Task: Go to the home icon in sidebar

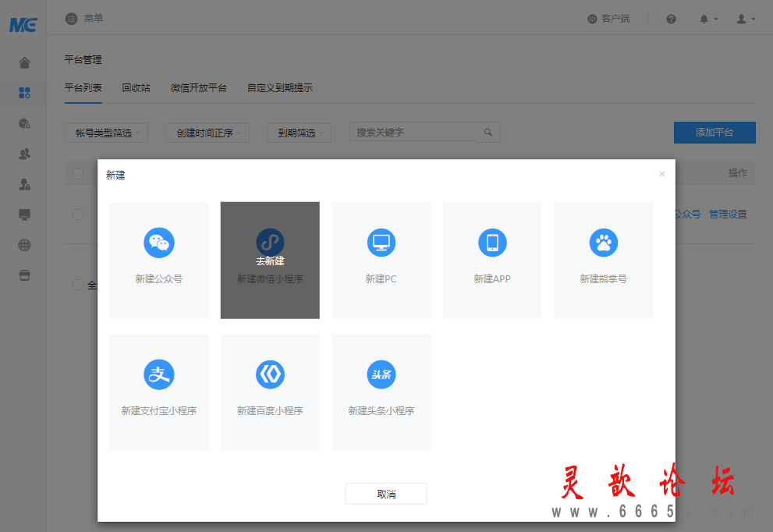Action: 24,62
